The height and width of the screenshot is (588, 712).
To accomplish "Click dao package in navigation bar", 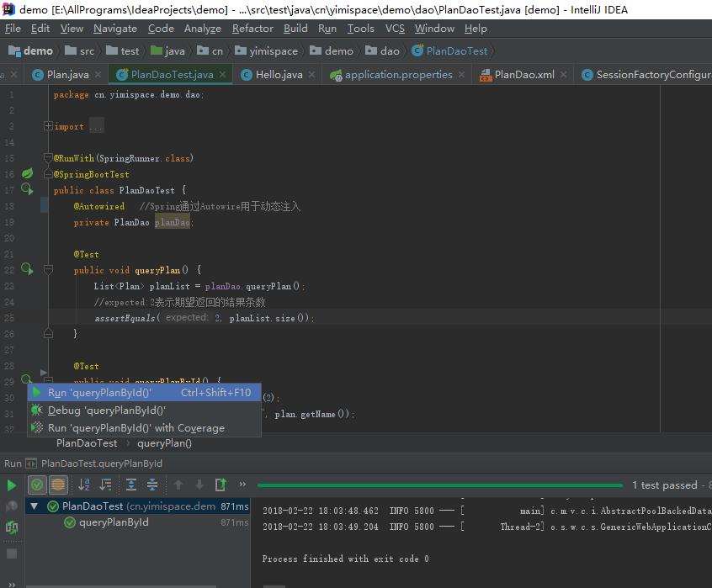I will click(383, 50).
